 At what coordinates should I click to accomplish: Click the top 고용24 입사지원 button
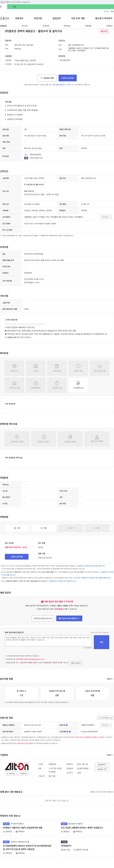point(68,78)
